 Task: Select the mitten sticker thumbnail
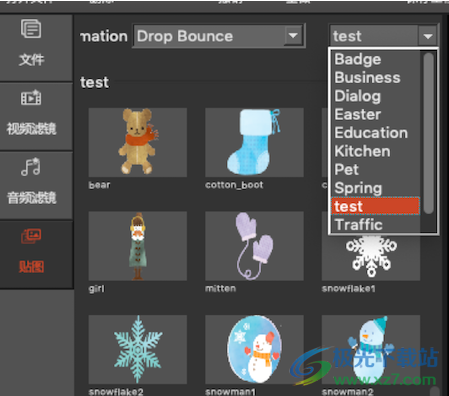pyautogui.click(x=254, y=246)
